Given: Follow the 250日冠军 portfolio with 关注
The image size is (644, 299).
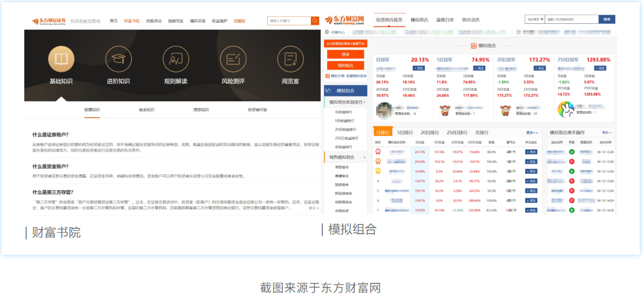Looking at the screenshot, I should coord(600,68).
